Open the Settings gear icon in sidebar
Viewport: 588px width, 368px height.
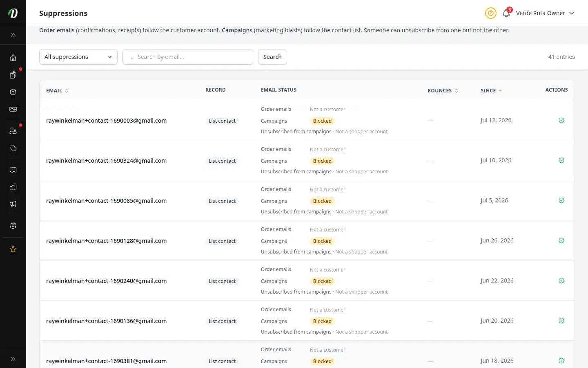[x=13, y=226]
